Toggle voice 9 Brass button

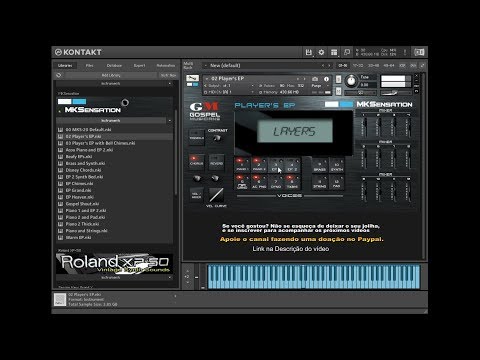point(319,166)
